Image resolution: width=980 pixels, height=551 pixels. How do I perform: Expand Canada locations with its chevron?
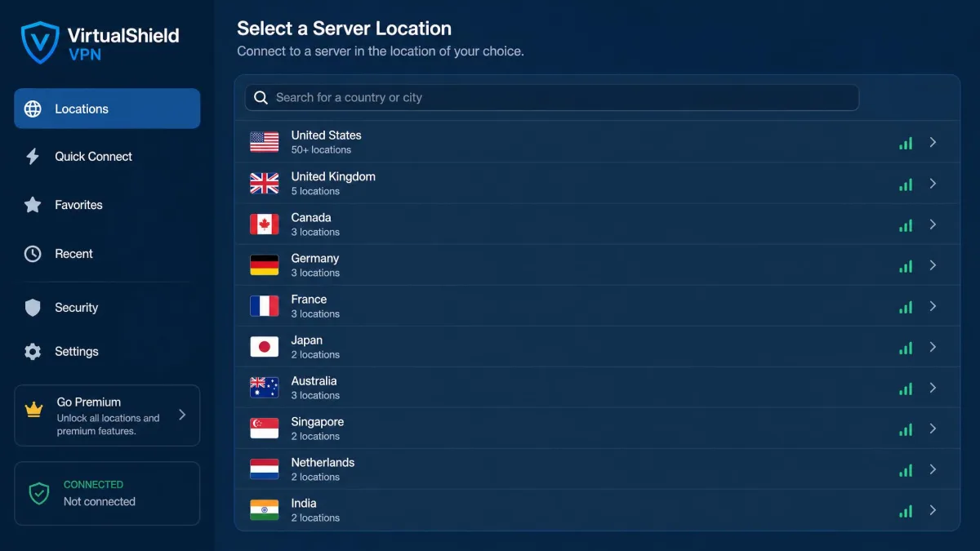tap(933, 224)
